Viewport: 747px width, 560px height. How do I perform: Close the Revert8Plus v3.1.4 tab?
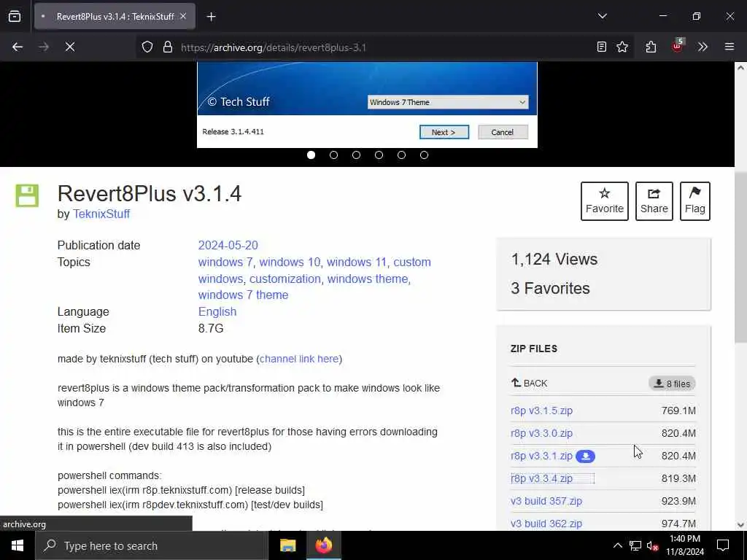point(183,16)
